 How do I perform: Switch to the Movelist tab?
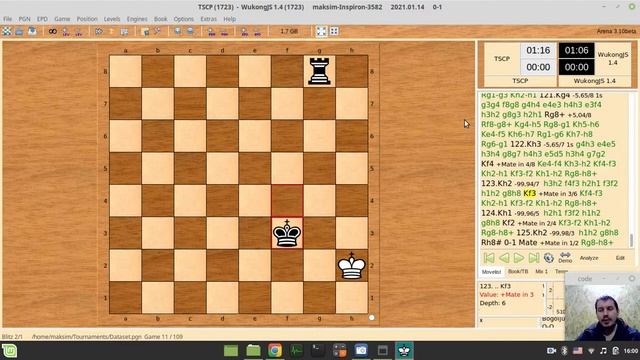[x=491, y=271]
